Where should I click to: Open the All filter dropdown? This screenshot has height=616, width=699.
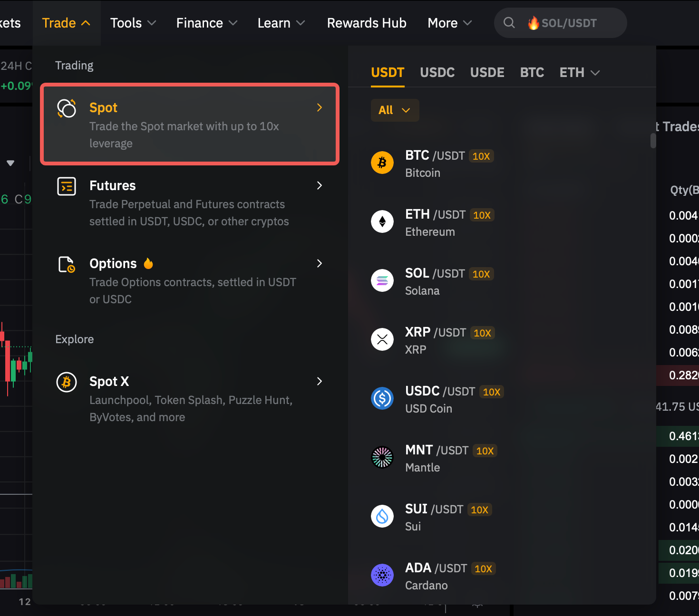pyautogui.click(x=394, y=110)
